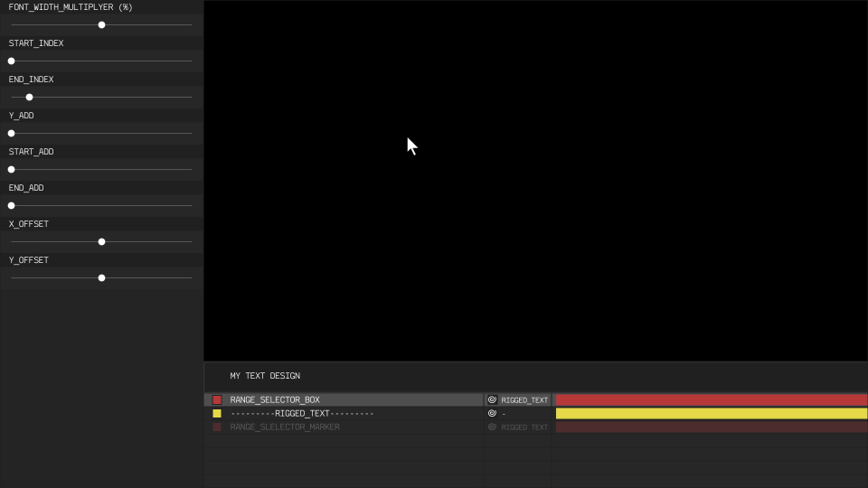This screenshot has width=868, height=488.
Task: Click the FONT_WIDTH_MULTIPLYER (%) label
Action: [71, 7]
